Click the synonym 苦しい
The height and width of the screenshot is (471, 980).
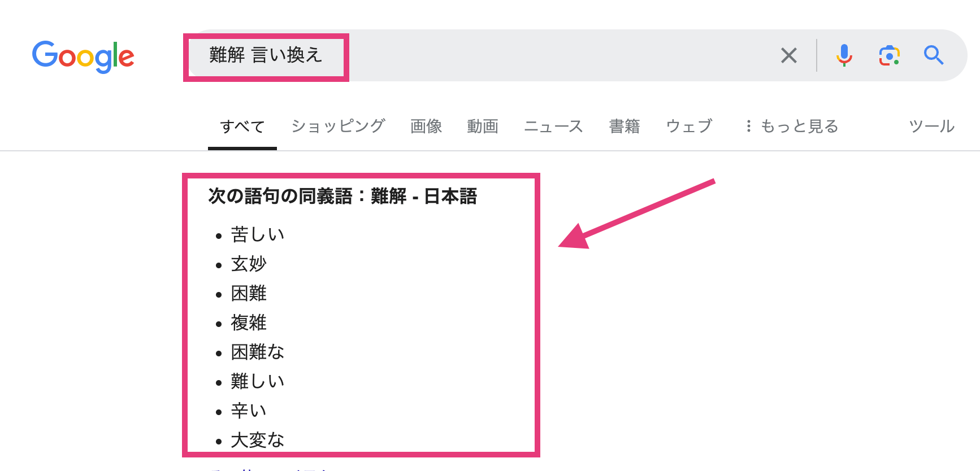pos(257,234)
